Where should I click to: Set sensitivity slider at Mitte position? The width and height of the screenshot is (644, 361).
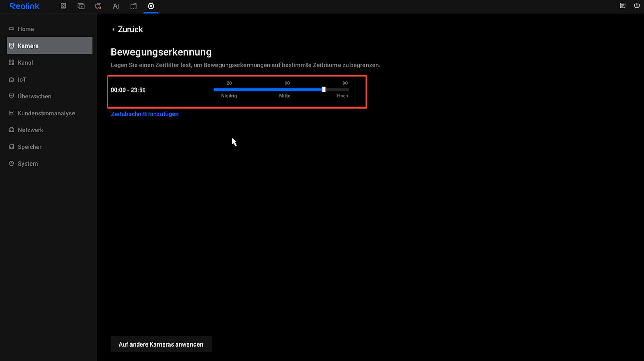pos(285,90)
